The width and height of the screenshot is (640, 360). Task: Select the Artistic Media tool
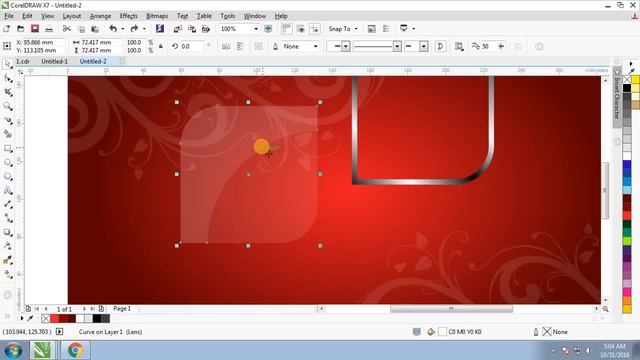7,134
